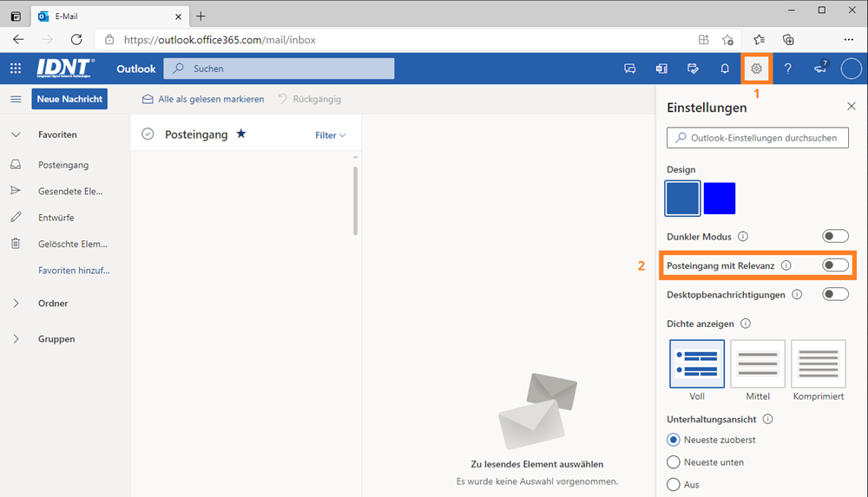Open the app launcher waffle icon
The height and width of the screenshot is (497, 868).
(16, 69)
